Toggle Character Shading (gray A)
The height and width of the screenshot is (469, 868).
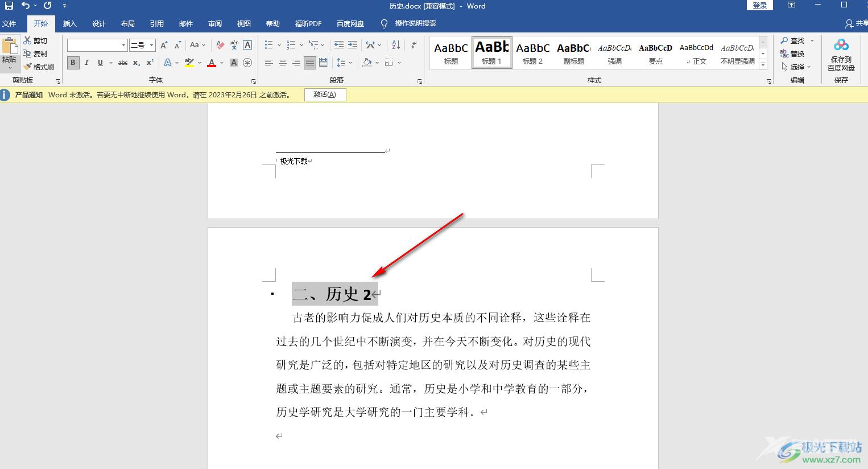coord(234,63)
